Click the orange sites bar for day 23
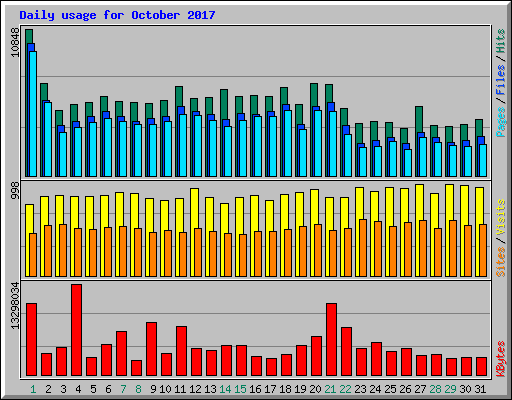 (363, 248)
